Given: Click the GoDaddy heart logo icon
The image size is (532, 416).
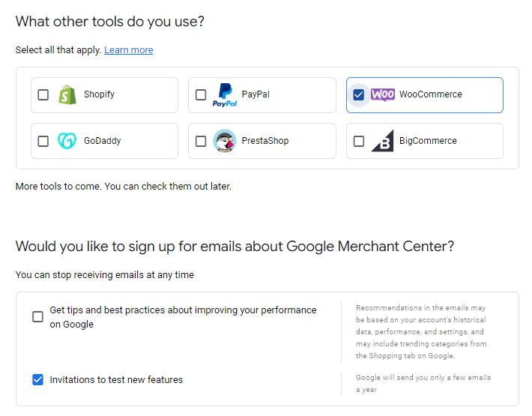Looking at the screenshot, I should [x=67, y=141].
